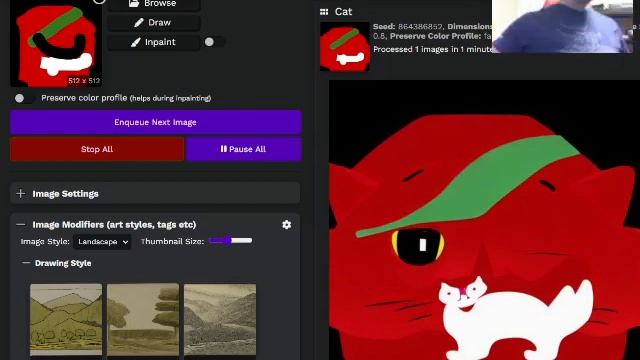
Task: Click the grid icon beside Cat title
Action: click(324, 12)
